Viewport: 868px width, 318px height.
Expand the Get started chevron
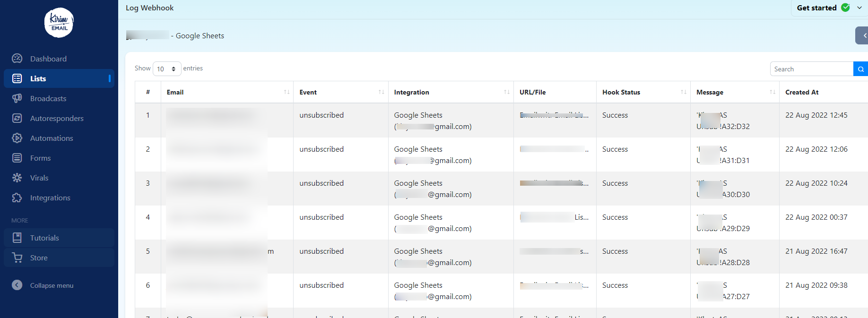[x=859, y=8]
